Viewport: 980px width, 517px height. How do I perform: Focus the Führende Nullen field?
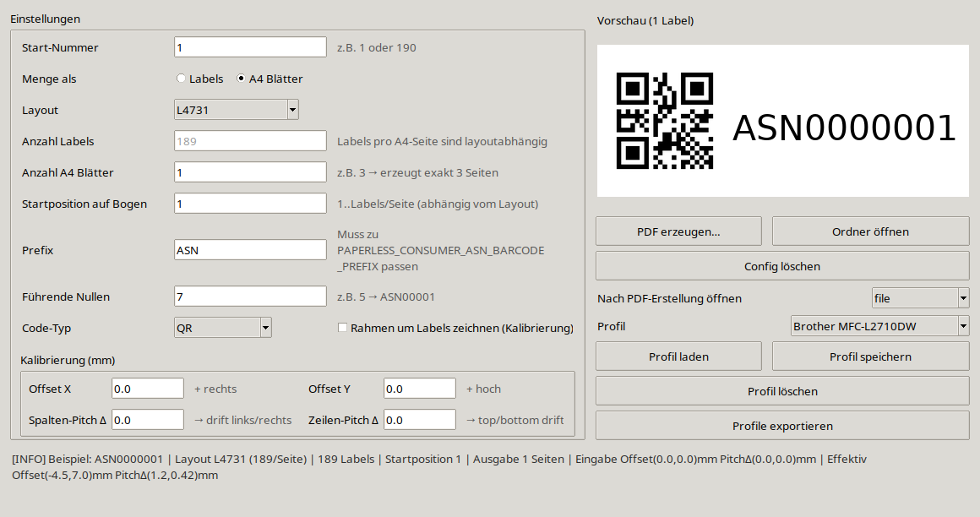click(250, 297)
